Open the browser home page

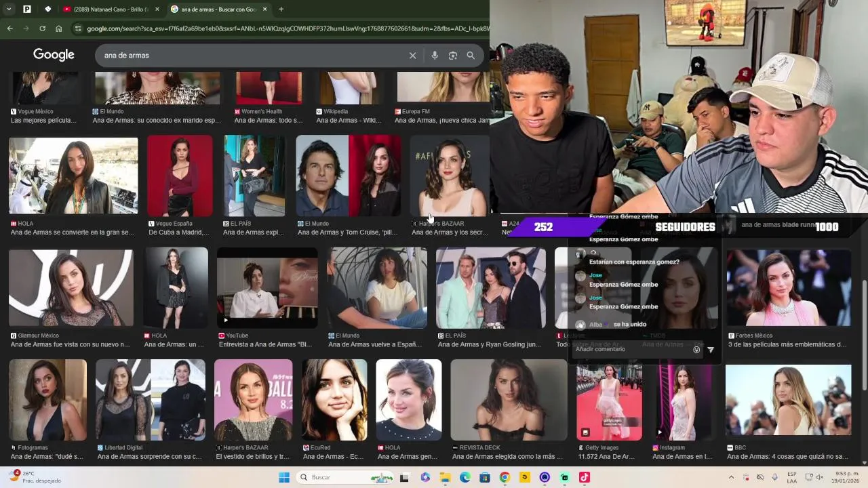59,28
